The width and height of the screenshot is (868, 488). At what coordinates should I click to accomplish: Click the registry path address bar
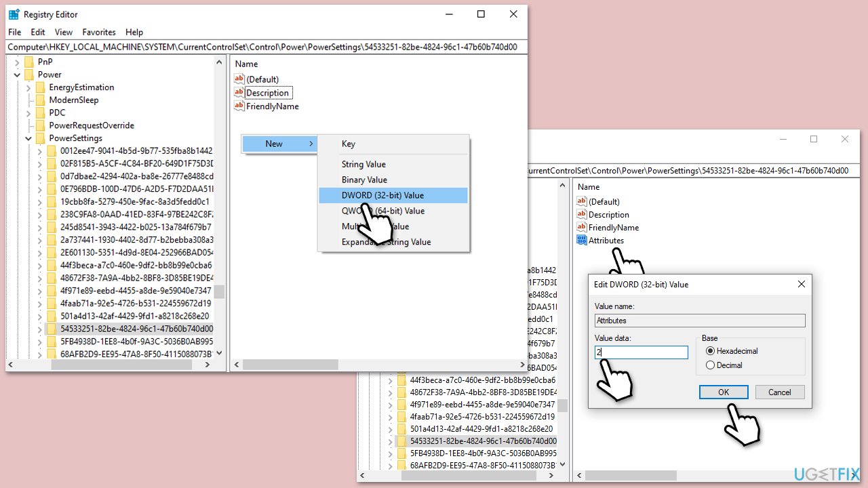point(266,47)
